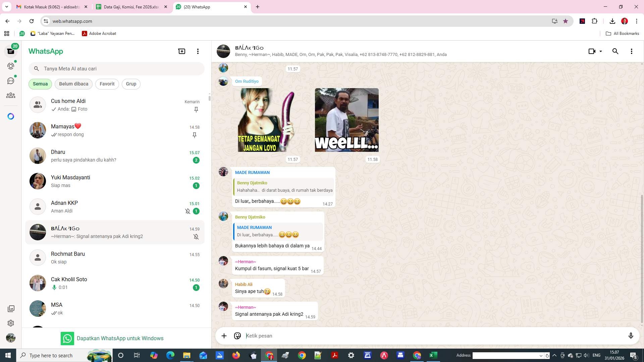
Task: Open the chat options three-dot menu
Action: tap(632, 51)
